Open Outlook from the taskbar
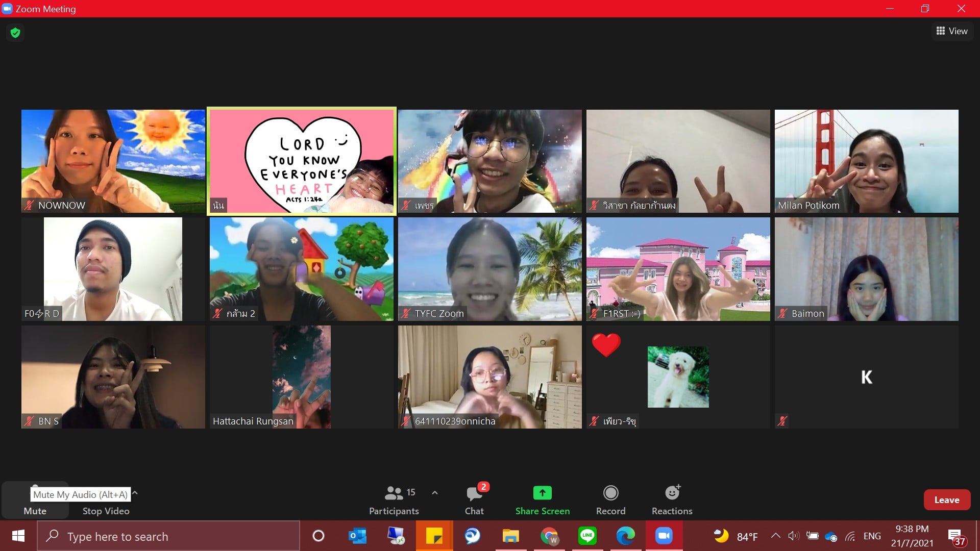The height and width of the screenshot is (551, 980). (357, 536)
